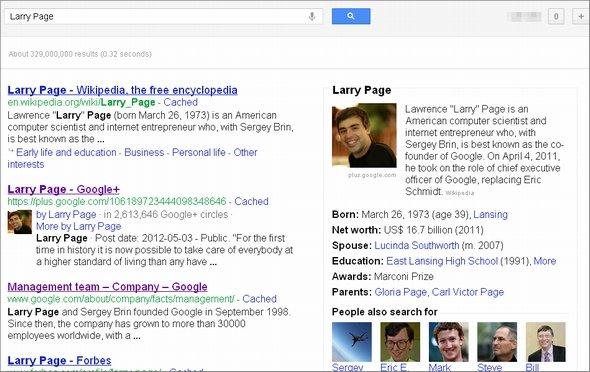Click the plus share button top right
Image resolution: width=590 pixels, height=372 pixels.
tap(581, 17)
